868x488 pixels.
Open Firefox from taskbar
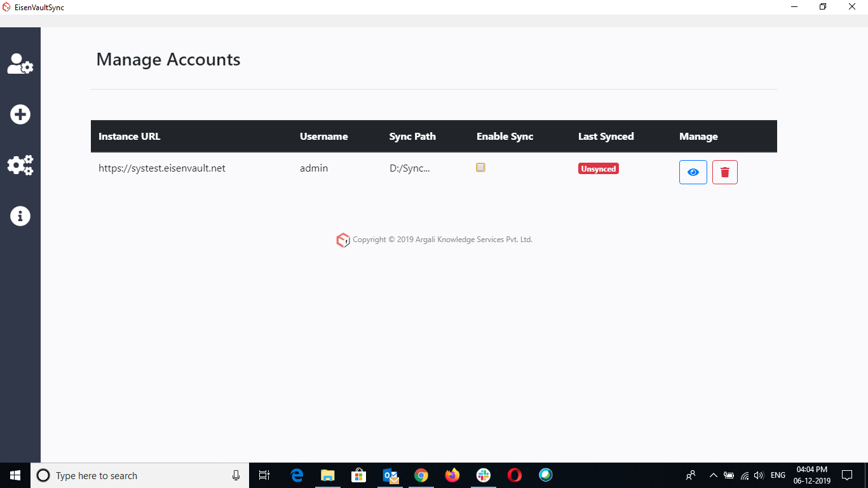[x=452, y=475]
